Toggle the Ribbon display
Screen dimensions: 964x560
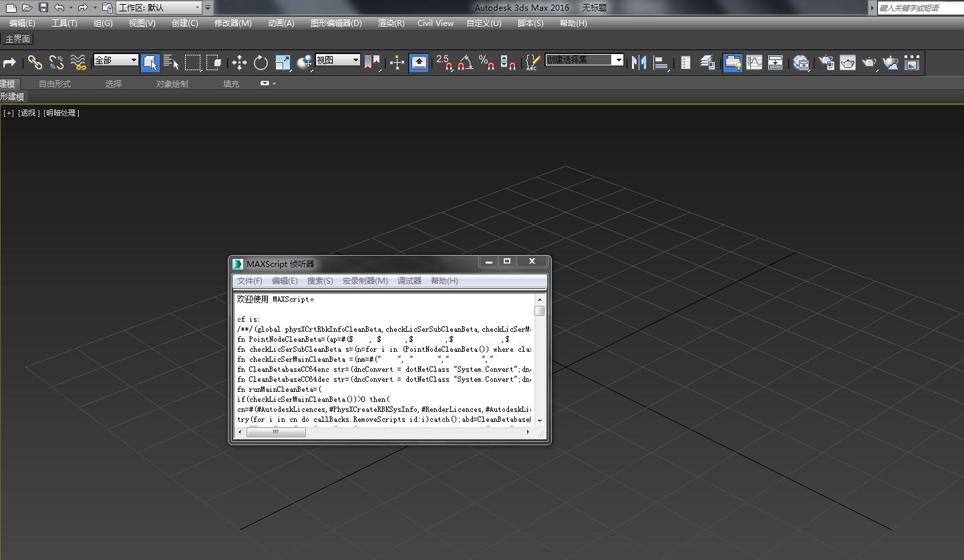(733, 63)
